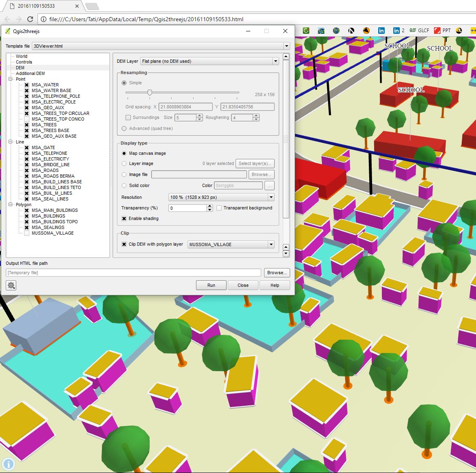This screenshot has height=473, width=476.
Task: Decrease the Transparency value
Action: [209, 210]
